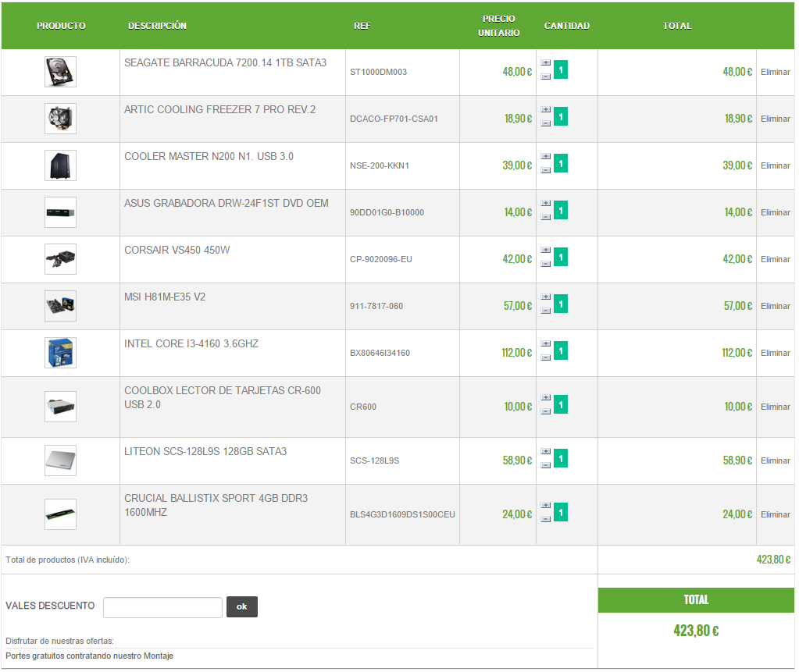The image size is (799, 672).
Task: Decrease quantity of Artic Cooling Freezer 7
Action: point(546,123)
